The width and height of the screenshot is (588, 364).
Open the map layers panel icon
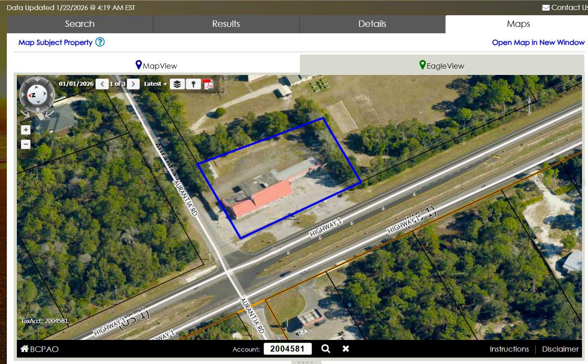coord(177,84)
